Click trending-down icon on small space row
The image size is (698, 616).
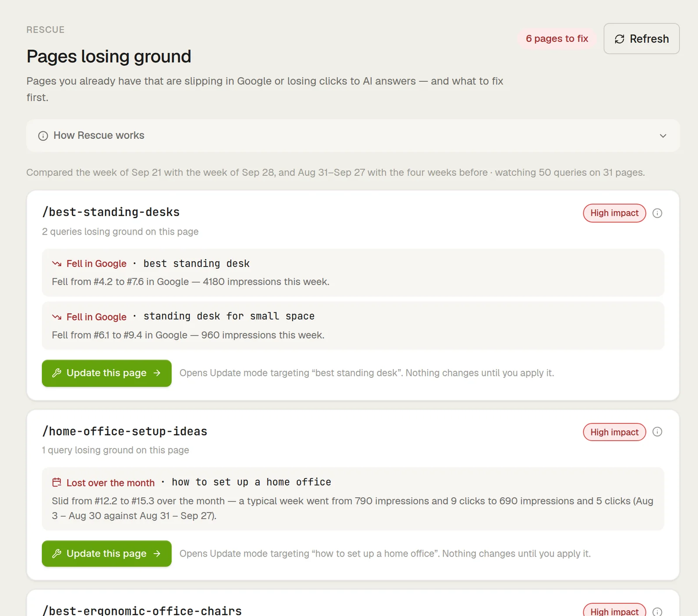pos(57,317)
